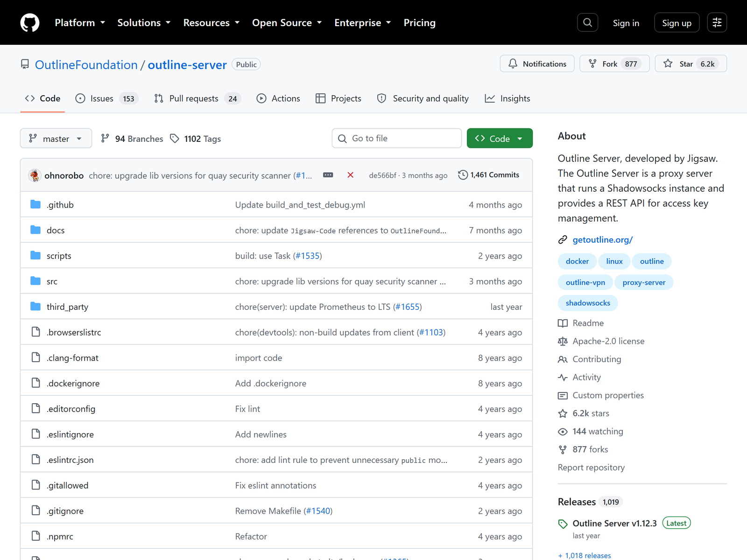747x560 pixels.
Task: Open the Open Source dropdown menu
Action: [x=287, y=22]
